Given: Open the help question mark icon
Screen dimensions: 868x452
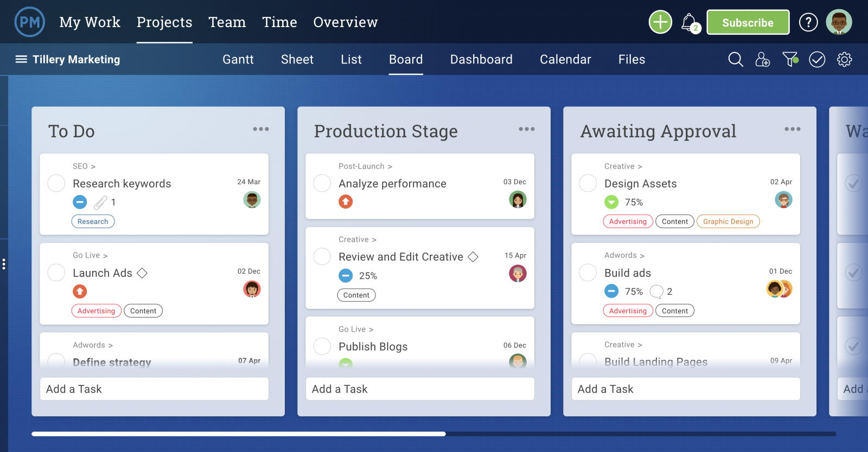Looking at the screenshot, I should 808,22.
